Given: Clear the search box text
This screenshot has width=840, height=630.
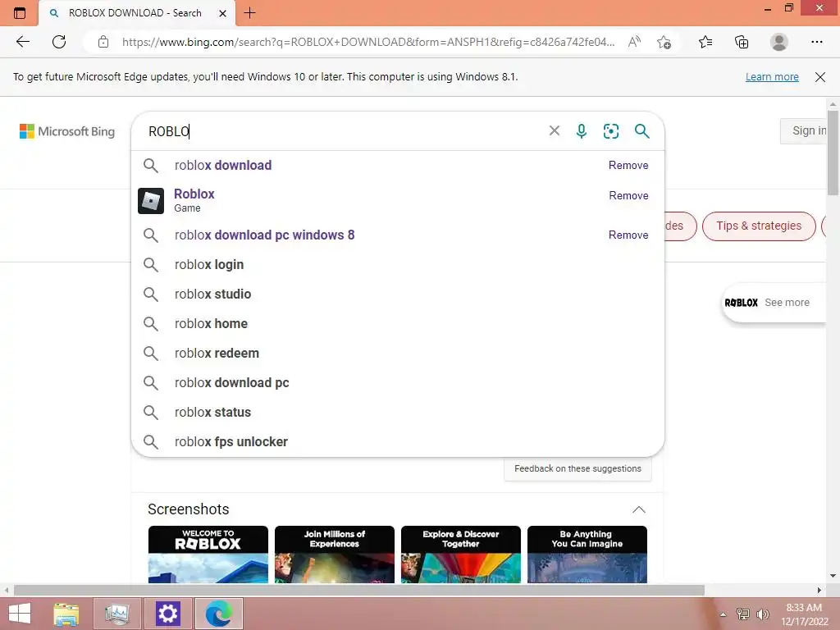Looking at the screenshot, I should click(555, 130).
